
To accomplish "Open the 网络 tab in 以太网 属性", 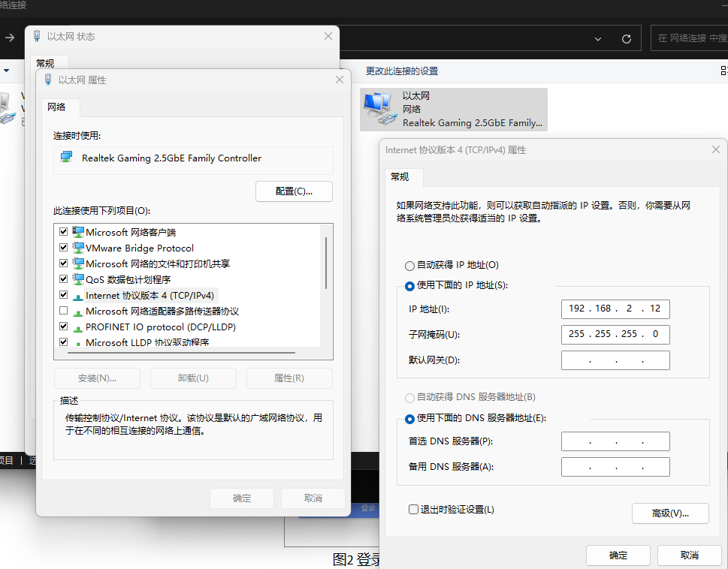I will coord(56,107).
